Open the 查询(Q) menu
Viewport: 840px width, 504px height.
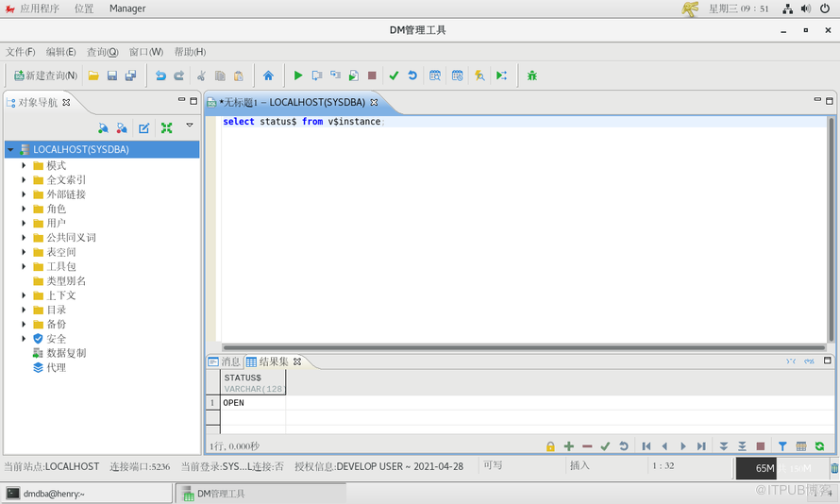tap(102, 52)
